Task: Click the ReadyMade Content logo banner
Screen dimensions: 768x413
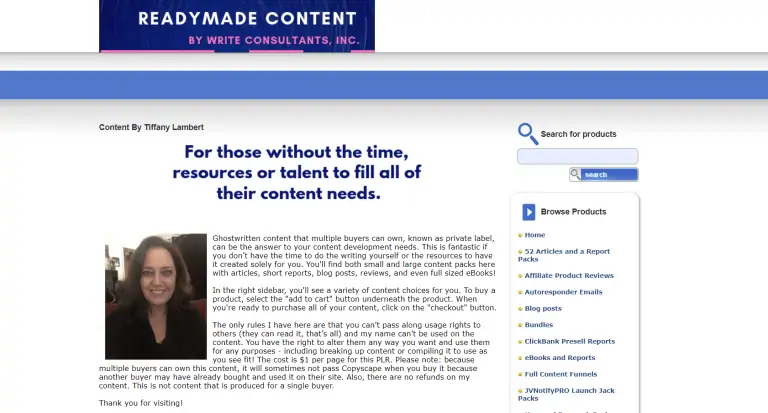Action: click(x=237, y=26)
